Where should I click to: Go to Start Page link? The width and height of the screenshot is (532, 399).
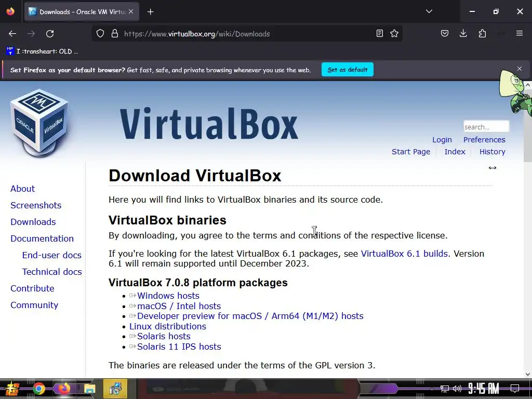point(411,152)
